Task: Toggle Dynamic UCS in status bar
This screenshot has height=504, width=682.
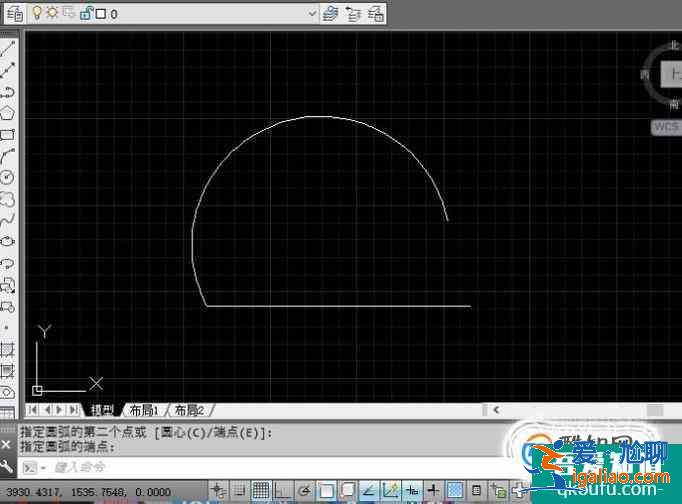Action: 391,491
